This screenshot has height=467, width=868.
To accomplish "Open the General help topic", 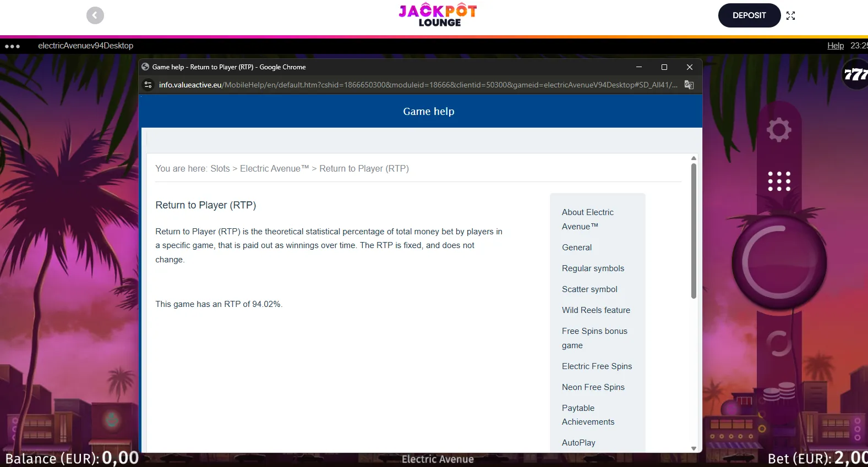I will tap(577, 248).
